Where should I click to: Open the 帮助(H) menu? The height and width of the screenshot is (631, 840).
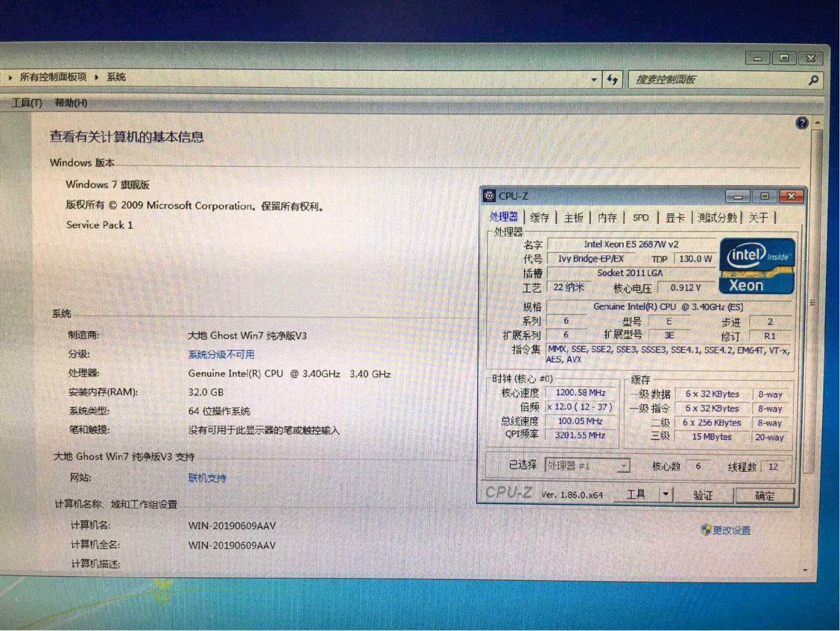(x=71, y=103)
